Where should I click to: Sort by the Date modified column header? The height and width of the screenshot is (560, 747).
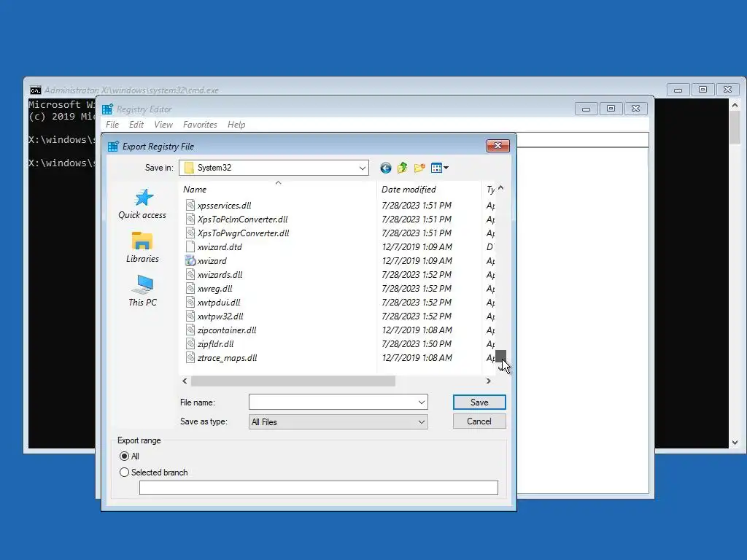(x=409, y=190)
